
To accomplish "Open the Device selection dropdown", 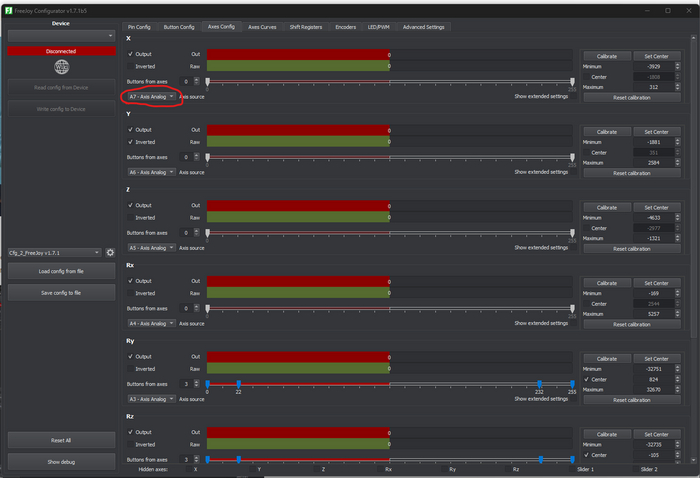I will coord(62,36).
